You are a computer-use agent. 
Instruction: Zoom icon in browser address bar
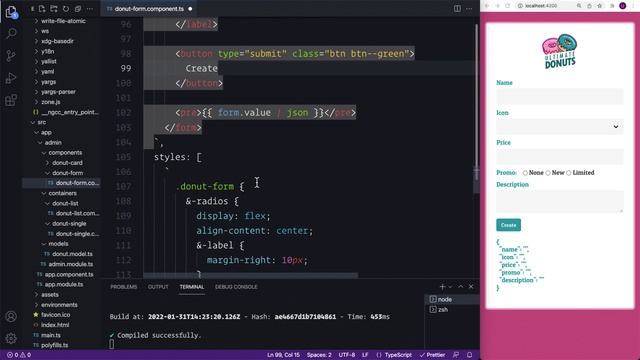tap(579, 6)
